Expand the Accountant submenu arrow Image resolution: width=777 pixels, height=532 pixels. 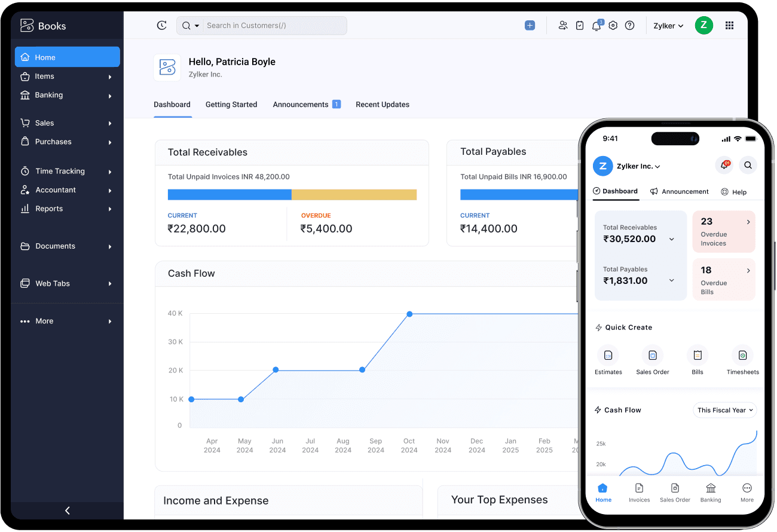(110, 191)
